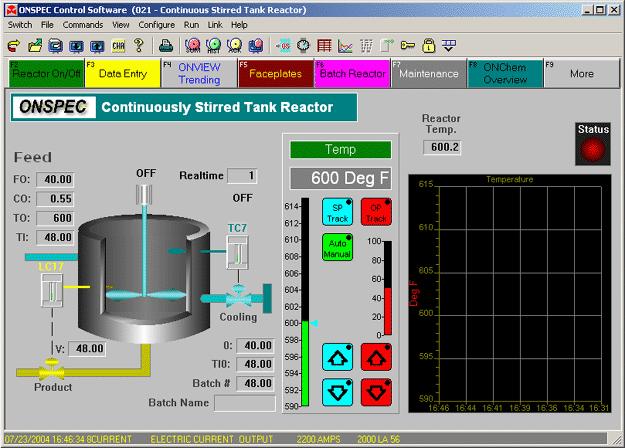625x448 pixels.
Task: Click the Realtime value field
Action: [x=242, y=176]
